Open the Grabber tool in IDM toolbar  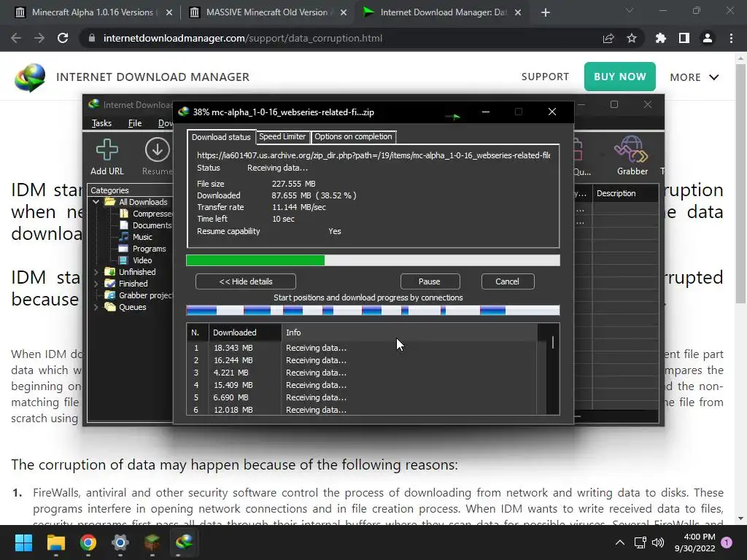[x=632, y=156]
